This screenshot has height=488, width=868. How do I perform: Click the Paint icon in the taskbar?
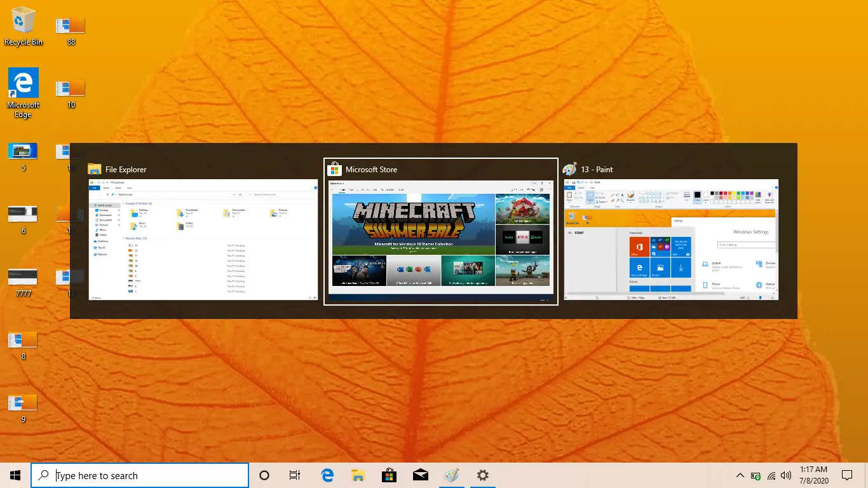click(x=451, y=475)
